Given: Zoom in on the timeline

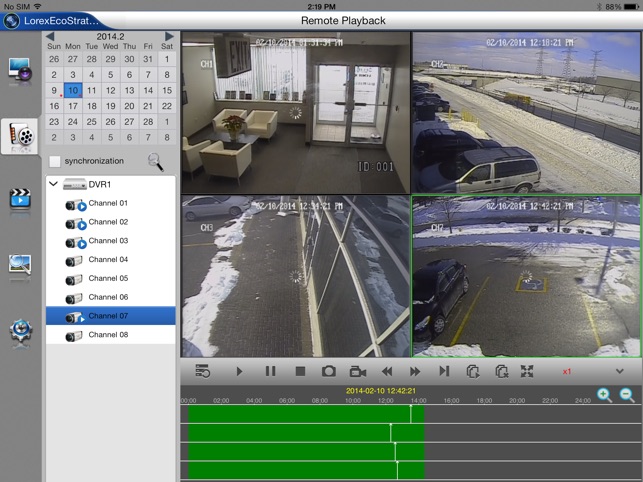Looking at the screenshot, I should (604, 396).
